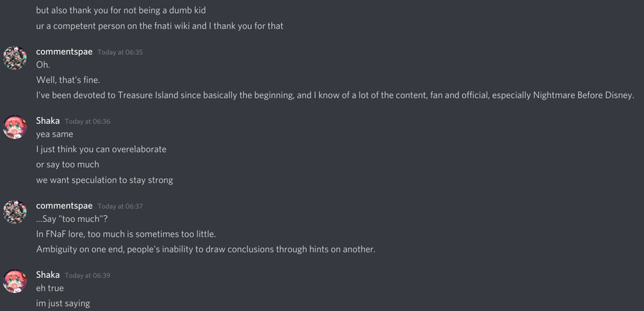The height and width of the screenshot is (311, 644).
Task: Select the "yea same" message
Action: [x=54, y=134]
